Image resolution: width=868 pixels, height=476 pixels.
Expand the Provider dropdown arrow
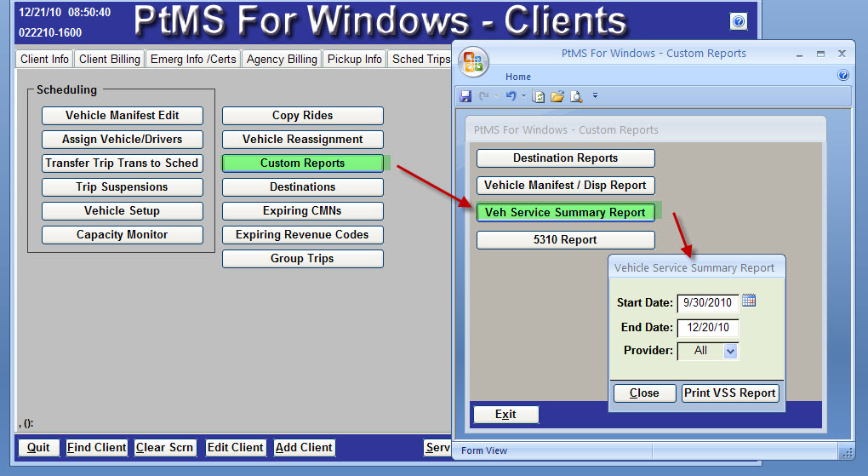(731, 352)
